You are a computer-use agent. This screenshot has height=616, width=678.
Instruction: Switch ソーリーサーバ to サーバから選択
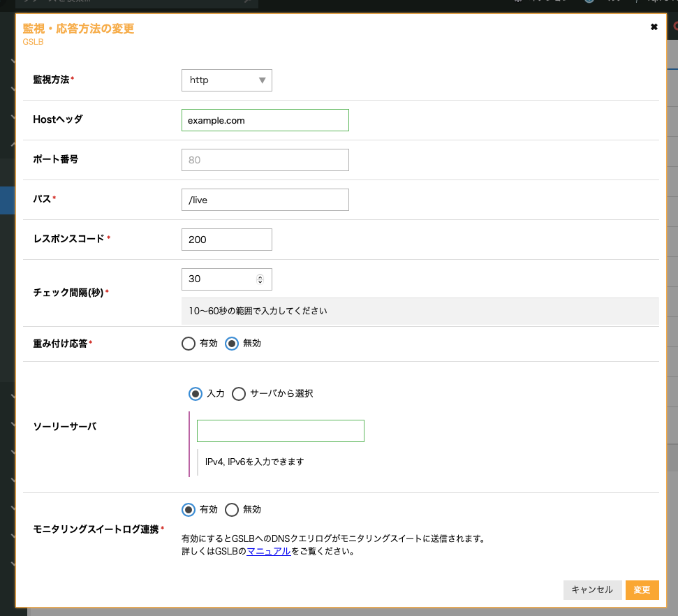click(239, 394)
